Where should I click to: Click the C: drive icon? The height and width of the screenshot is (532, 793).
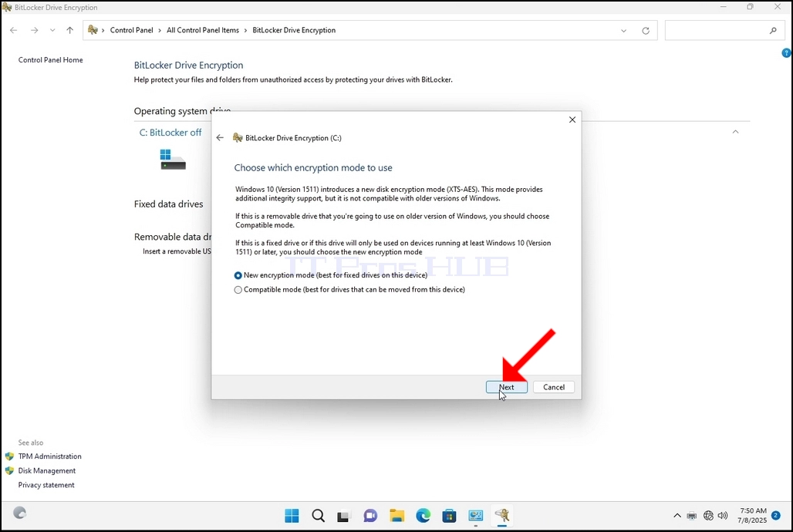click(173, 160)
